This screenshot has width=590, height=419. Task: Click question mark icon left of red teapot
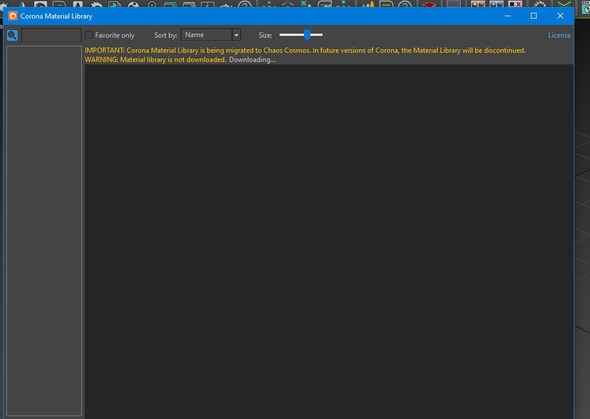pyautogui.click(x=405, y=4)
